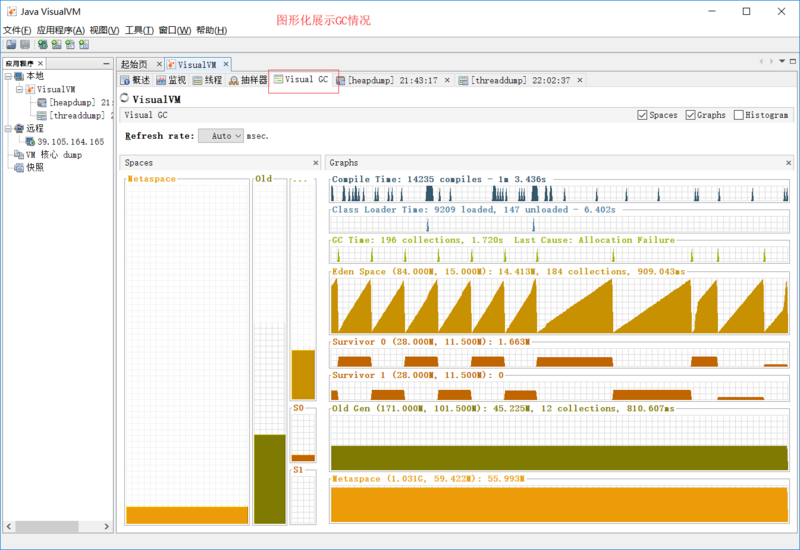Open the 视图(V) menu
This screenshot has width=800, height=550.
point(104,31)
